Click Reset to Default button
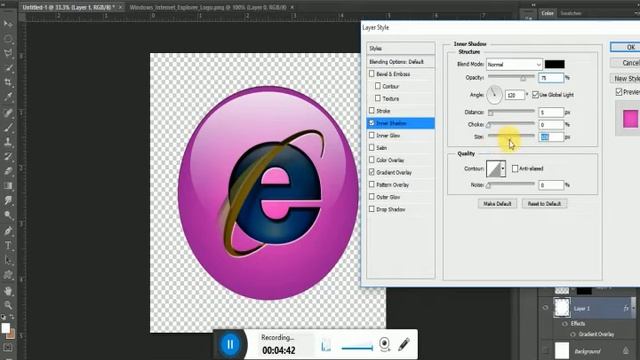This screenshot has height=360, width=640. pos(544,204)
